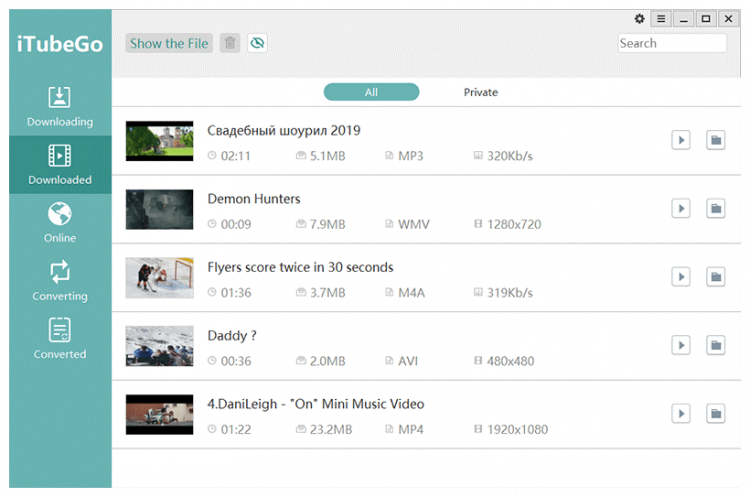
Task: Open folder for DaniLeigh Mini Music Video
Action: coord(716,414)
